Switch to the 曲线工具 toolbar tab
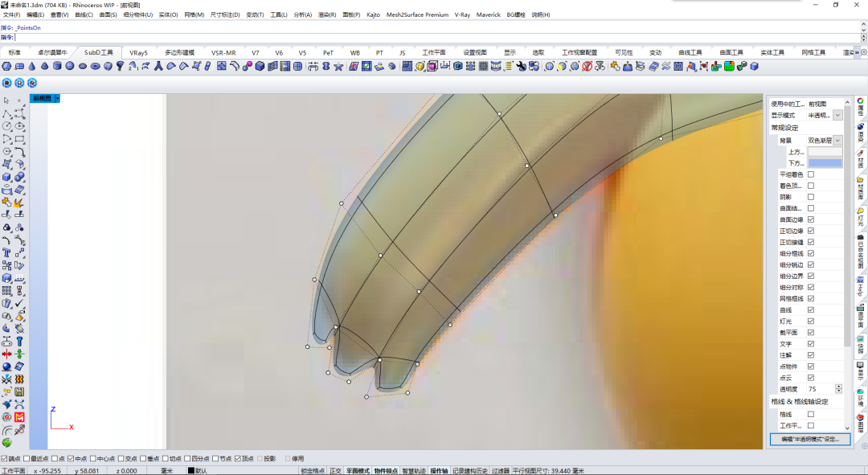Viewport: 868px width, 475px height. (x=690, y=52)
